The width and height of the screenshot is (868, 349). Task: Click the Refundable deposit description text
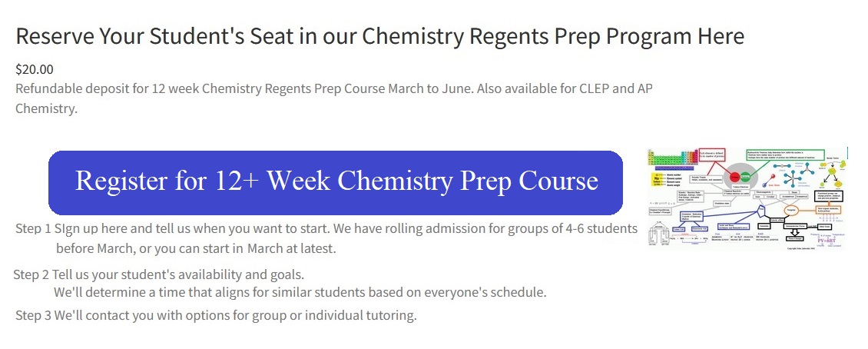[333, 98]
